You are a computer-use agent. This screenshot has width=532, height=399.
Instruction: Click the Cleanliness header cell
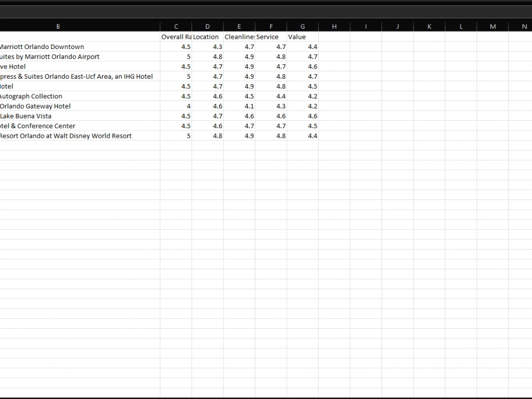click(x=239, y=37)
